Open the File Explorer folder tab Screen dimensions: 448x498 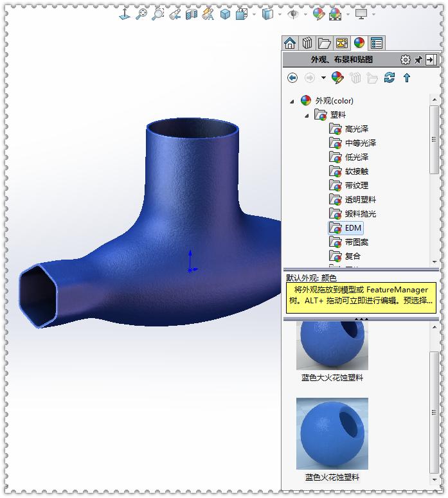click(325, 43)
